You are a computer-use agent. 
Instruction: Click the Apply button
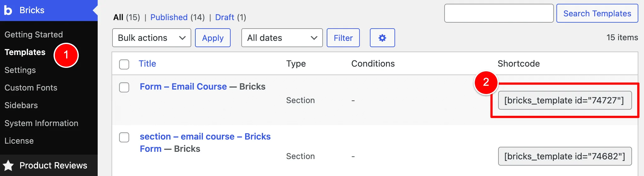tap(213, 38)
